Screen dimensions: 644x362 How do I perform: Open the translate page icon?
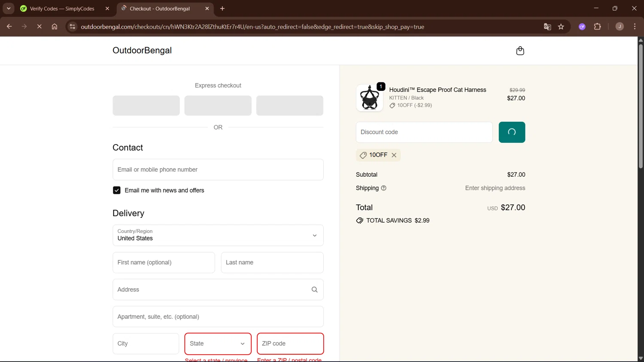[x=547, y=27]
